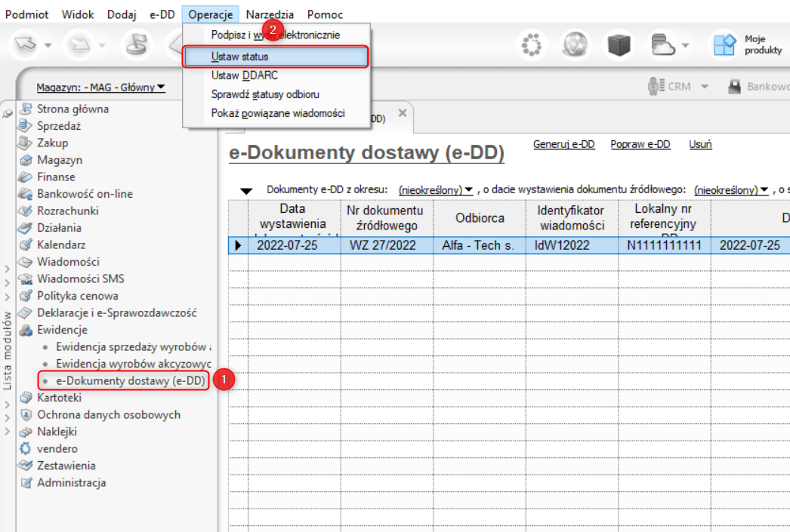790x532 pixels.
Task: Click the Finanse module icon
Action: 26,177
